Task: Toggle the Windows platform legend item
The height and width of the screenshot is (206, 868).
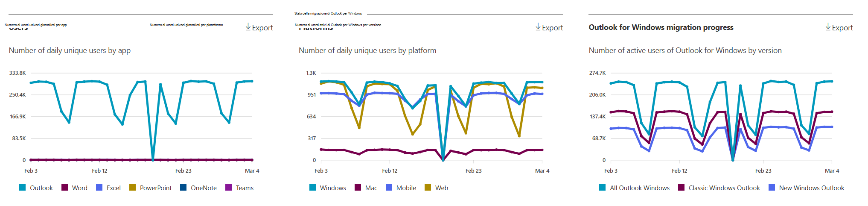Action: tap(328, 188)
